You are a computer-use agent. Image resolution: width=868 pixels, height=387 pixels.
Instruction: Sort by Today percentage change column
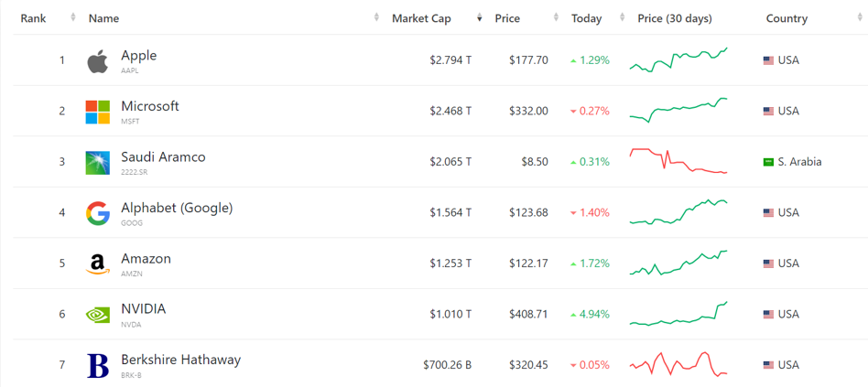pos(586,18)
